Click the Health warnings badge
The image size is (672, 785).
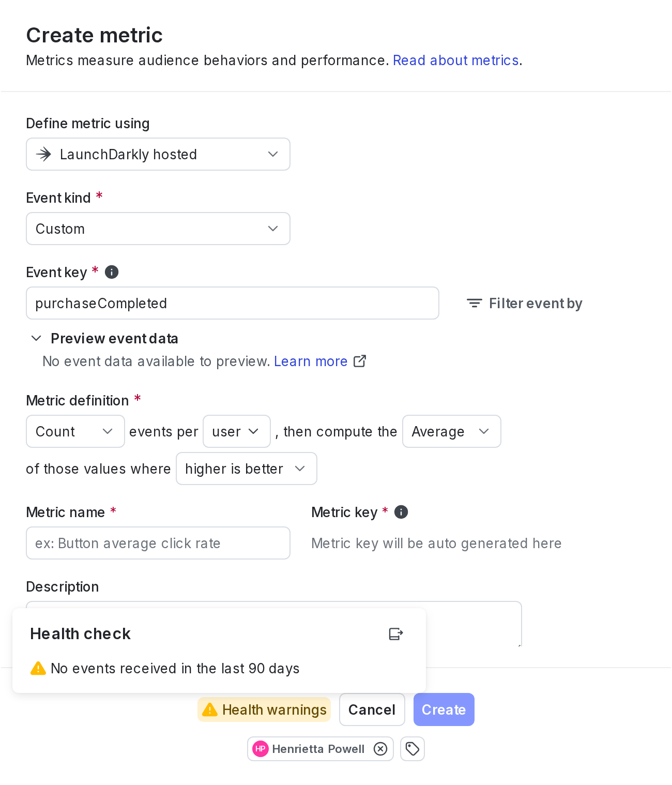[264, 709]
